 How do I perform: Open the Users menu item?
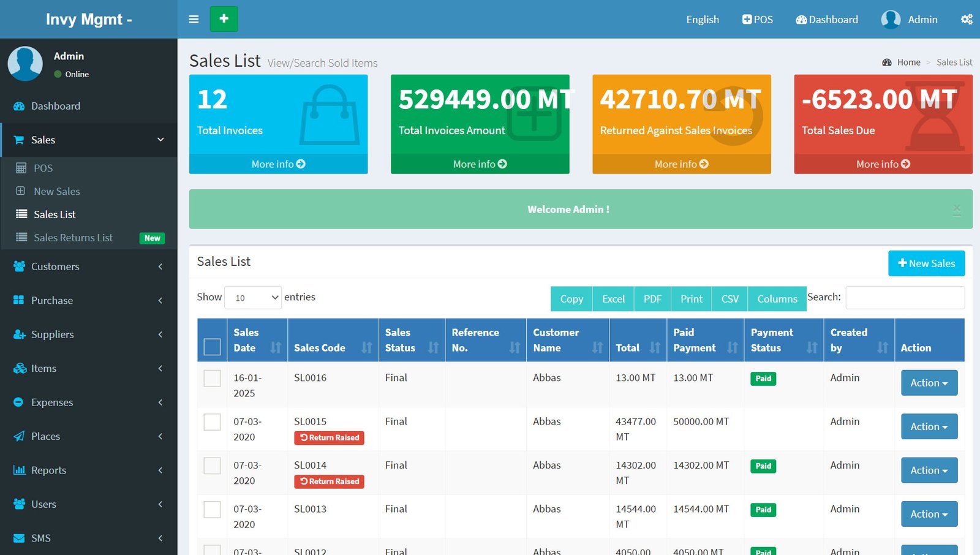89,504
